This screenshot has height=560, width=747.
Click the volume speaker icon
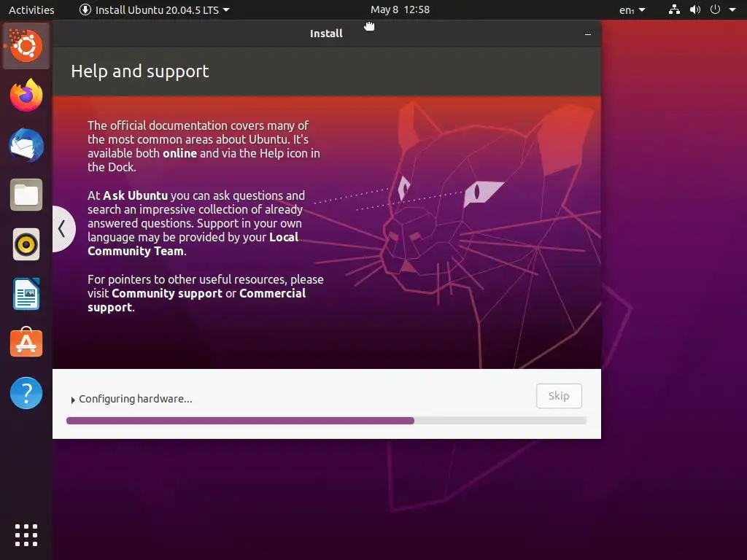coord(695,9)
